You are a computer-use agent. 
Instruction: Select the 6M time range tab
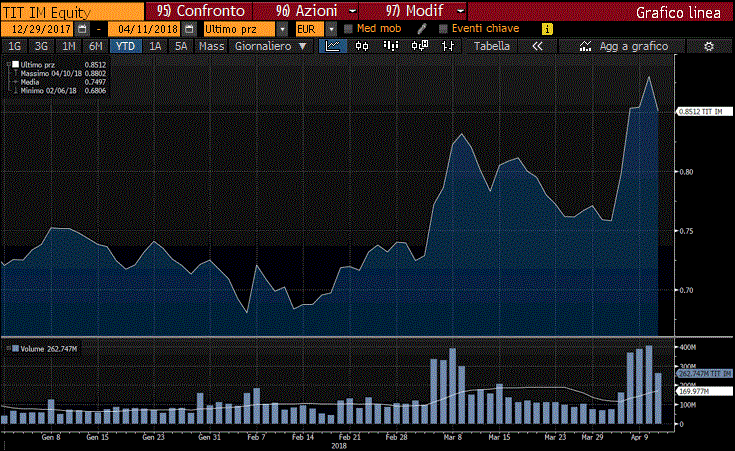96,46
